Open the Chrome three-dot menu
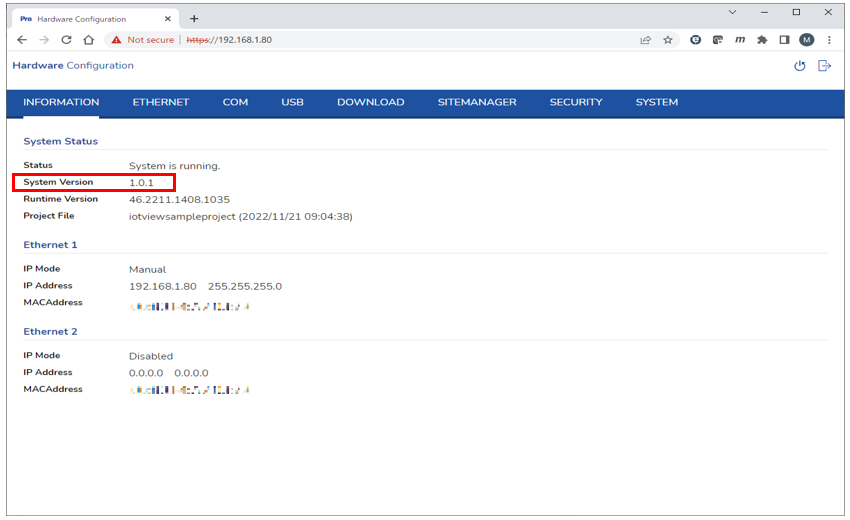 pyautogui.click(x=829, y=40)
